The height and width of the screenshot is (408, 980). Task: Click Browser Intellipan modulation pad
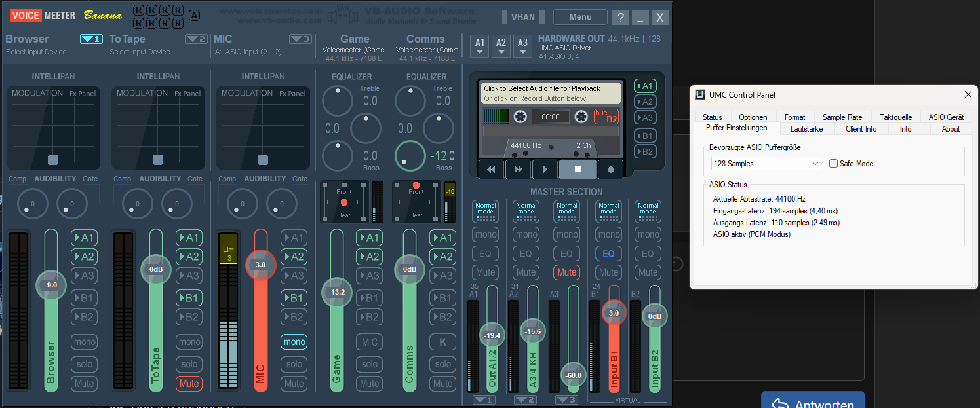click(x=54, y=128)
